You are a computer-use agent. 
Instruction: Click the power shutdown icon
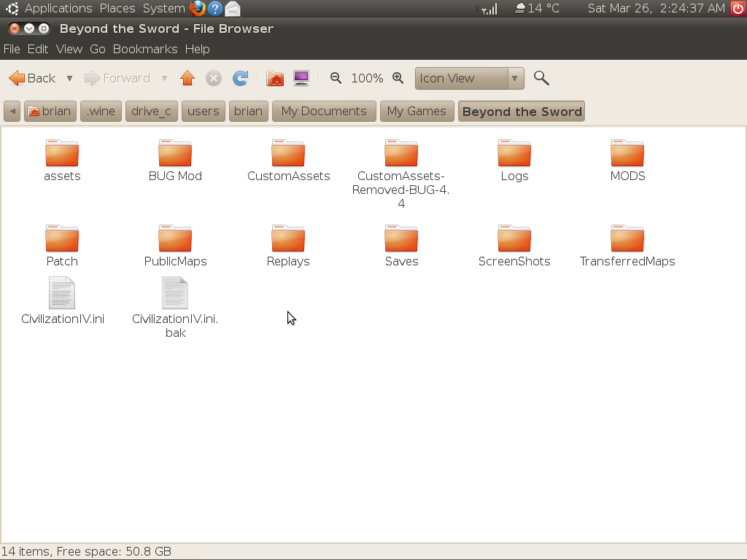click(738, 9)
